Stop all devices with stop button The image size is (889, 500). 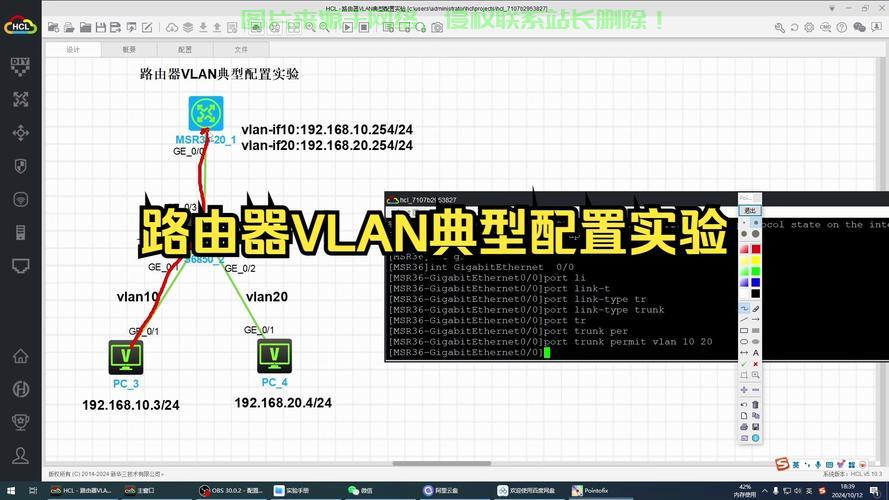click(364, 27)
